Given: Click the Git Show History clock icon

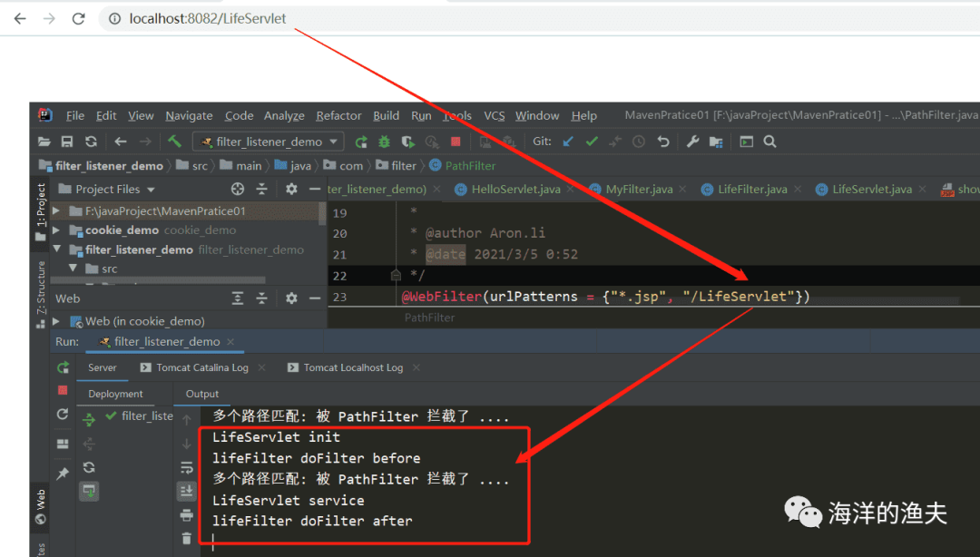Looking at the screenshot, I should click(x=638, y=142).
